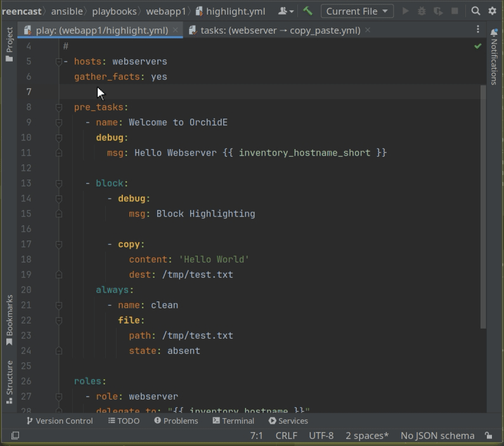Open the Current File run configuration dropdown
This screenshot has width=504, height=446.
tap(356, 11)
